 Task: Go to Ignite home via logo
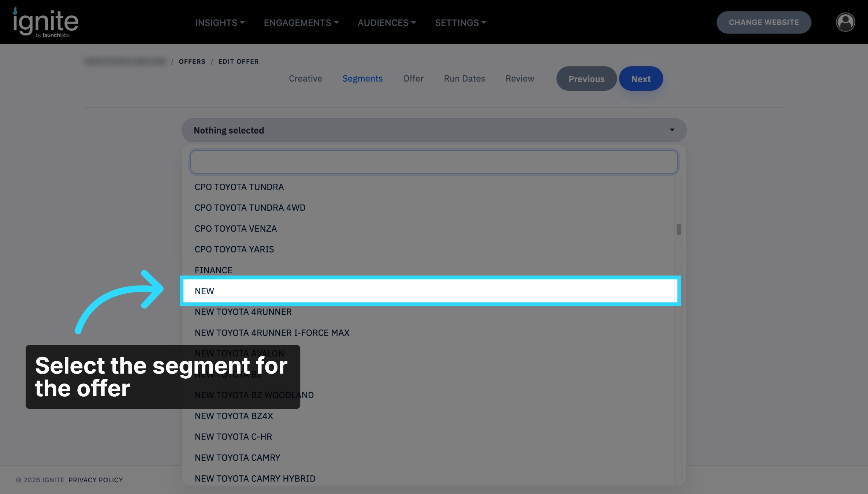point(46,22)
